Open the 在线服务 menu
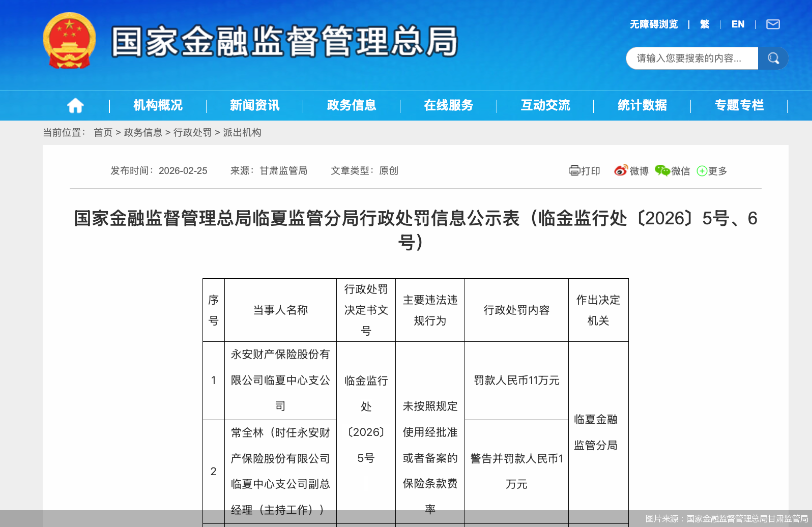812x527 pixels. [449, 105]
